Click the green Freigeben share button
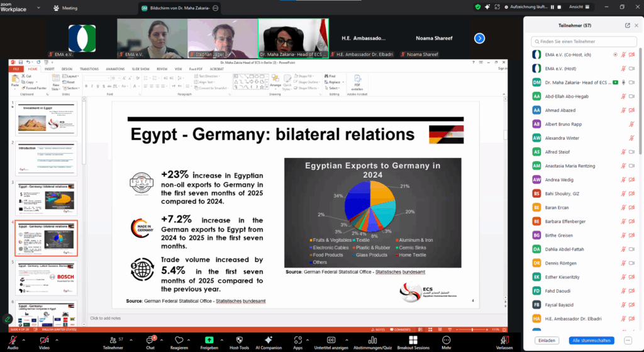644x352 pixels. (x=209, y=340)
